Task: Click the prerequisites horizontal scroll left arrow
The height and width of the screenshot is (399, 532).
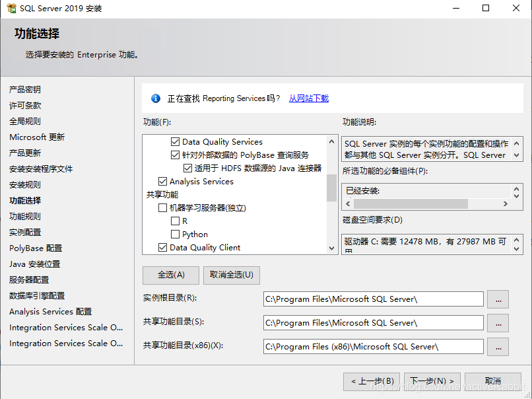Action: point(348,203)
